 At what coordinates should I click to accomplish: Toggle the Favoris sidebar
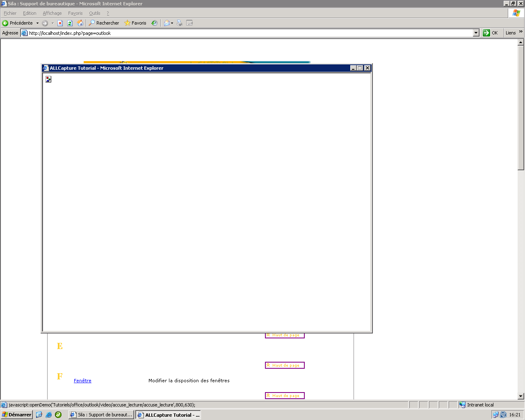135,23
